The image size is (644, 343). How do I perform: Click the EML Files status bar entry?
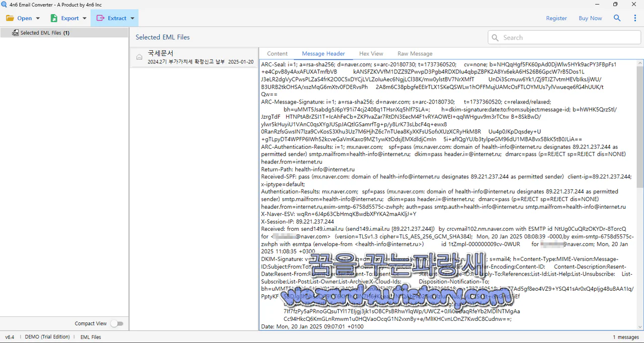tap(91, 337)
